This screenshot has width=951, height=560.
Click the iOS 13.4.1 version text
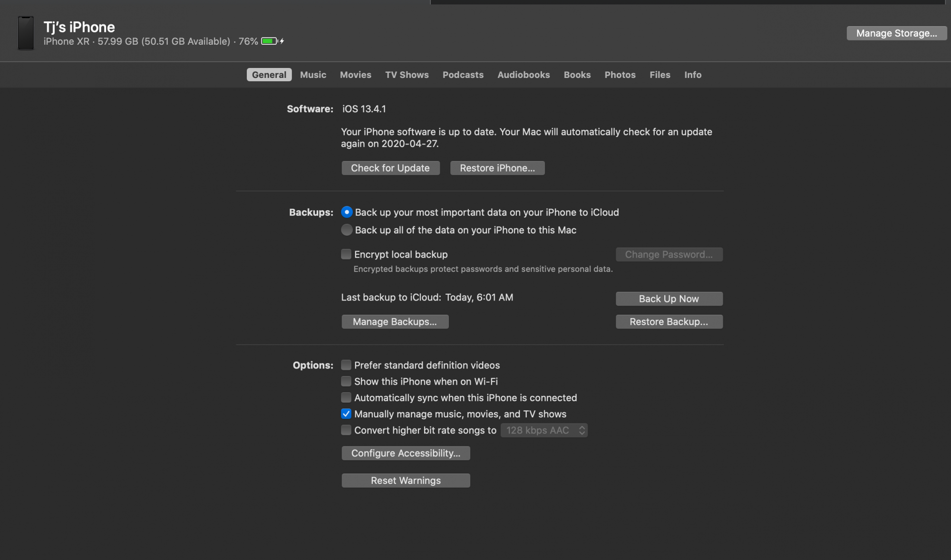coord(364,109)
